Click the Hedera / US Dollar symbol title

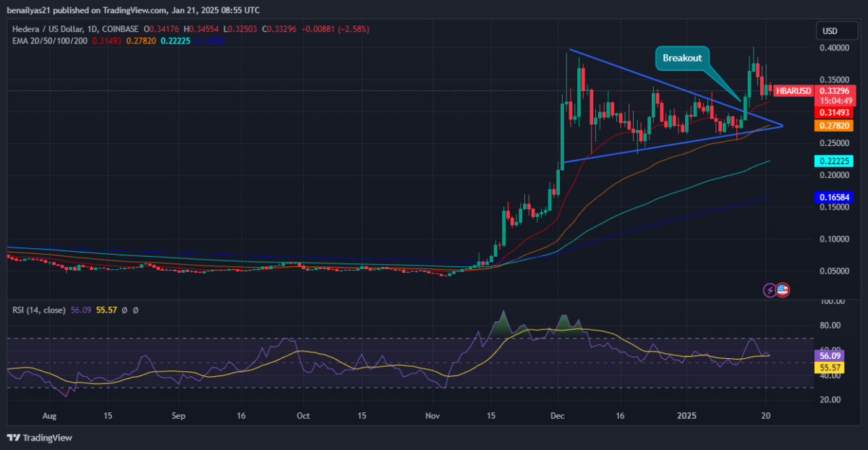45,28
